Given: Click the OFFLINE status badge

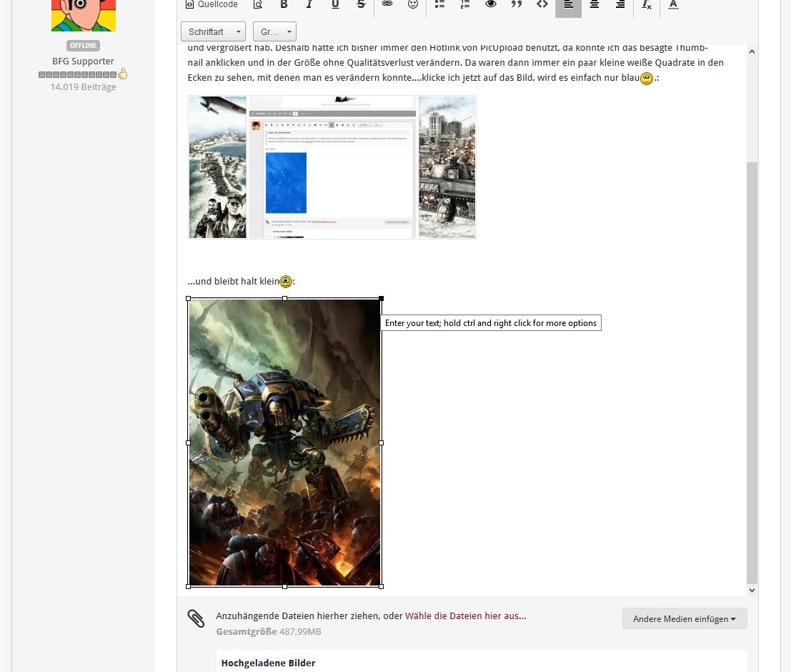Looking at the screenshot, I should (x=83, y=46).
